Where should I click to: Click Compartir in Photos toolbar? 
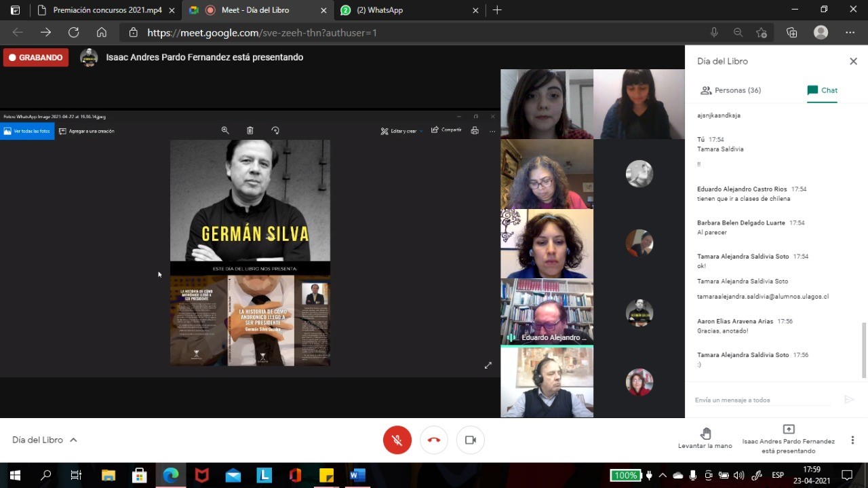[446, 130]
